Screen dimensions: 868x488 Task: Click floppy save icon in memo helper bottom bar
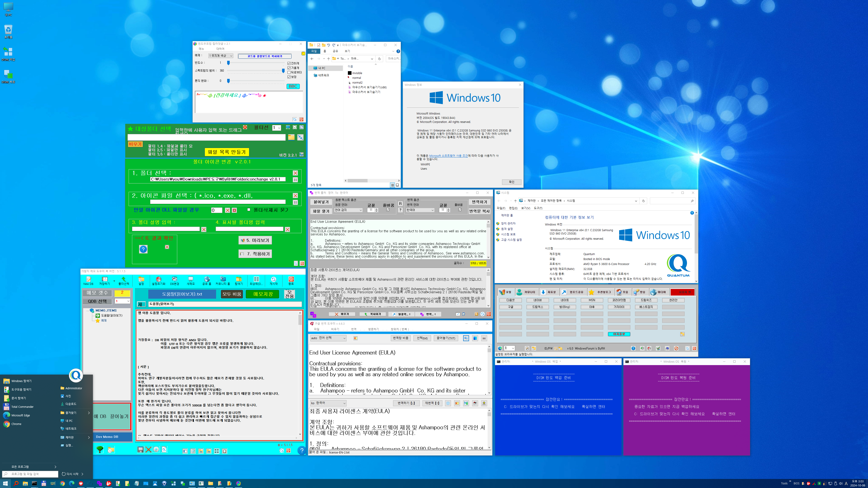[141, 450]
